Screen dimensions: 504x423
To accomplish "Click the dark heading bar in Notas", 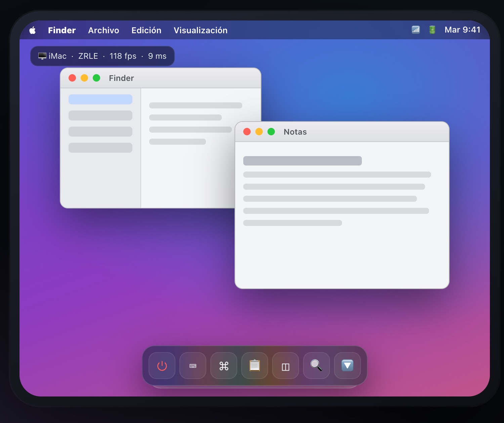I will pos(302,161).
